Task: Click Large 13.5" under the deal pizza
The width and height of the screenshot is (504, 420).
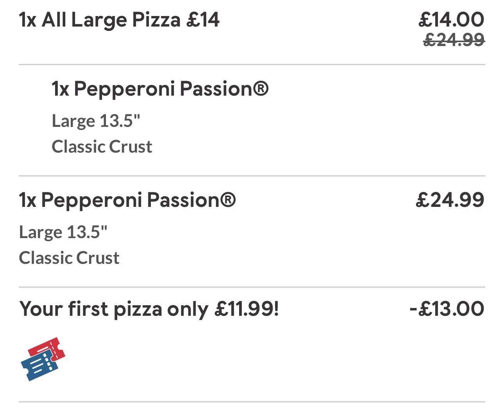Action: pyautogui.click(x=96, y=121)
